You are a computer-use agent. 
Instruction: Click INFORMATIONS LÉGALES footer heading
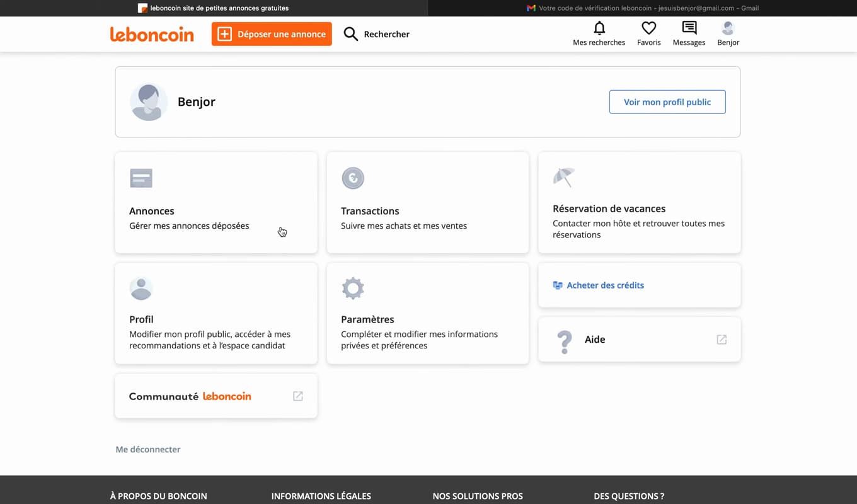point(321,496)
